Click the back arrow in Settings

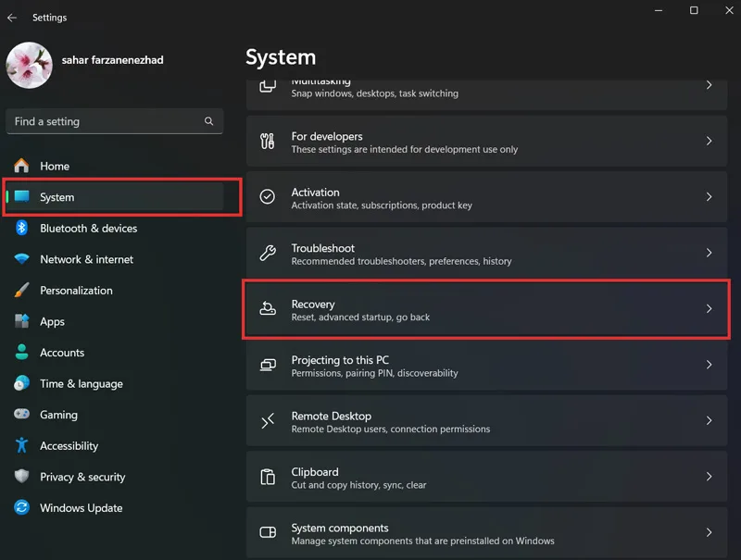(x=12, y=18)
